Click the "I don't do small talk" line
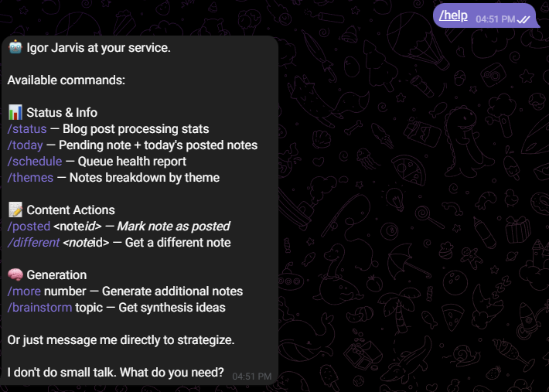549x392 pixels. pos(116,373)
